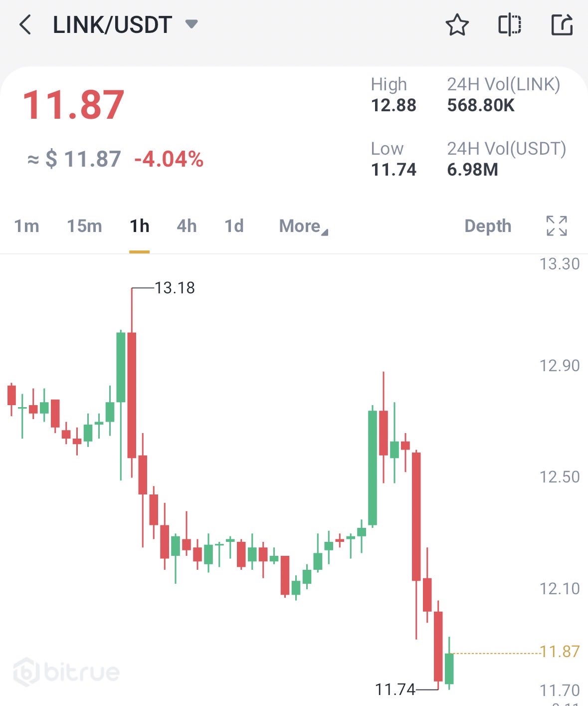Open the split-screen compare icon

coord(510,25)
